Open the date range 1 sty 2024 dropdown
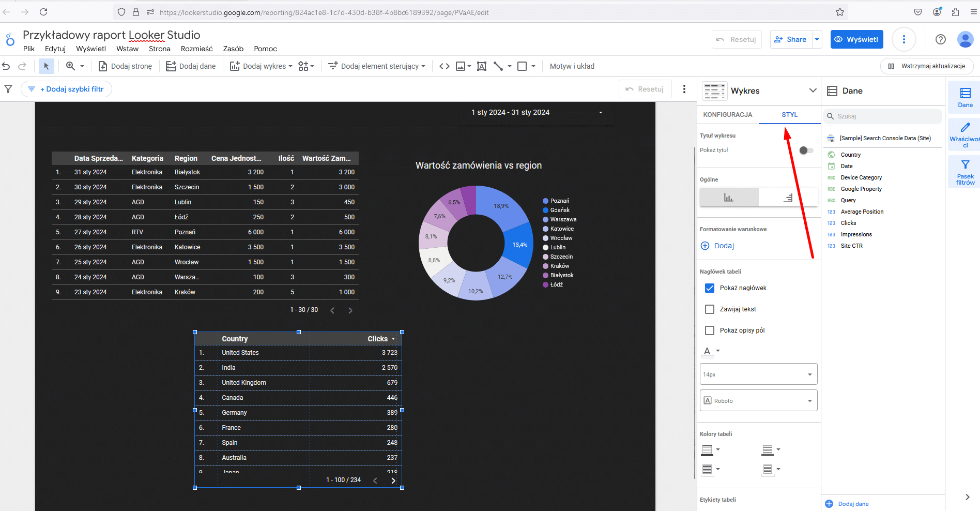This screenshot has width=980, height=511. click(x=537, y=112)
